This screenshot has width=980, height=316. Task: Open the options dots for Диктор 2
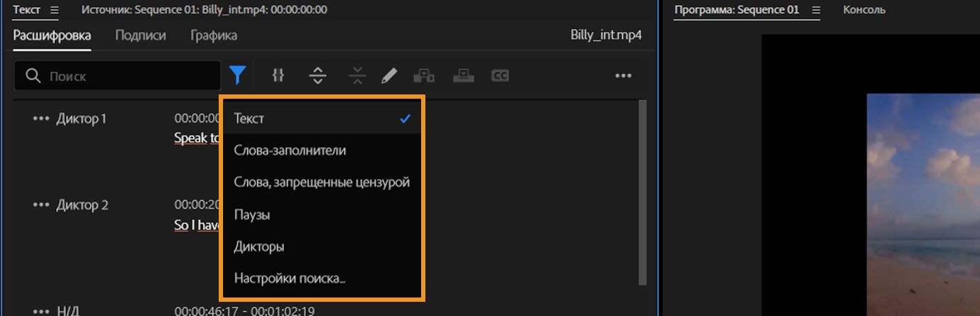click(x=41, y=205)
